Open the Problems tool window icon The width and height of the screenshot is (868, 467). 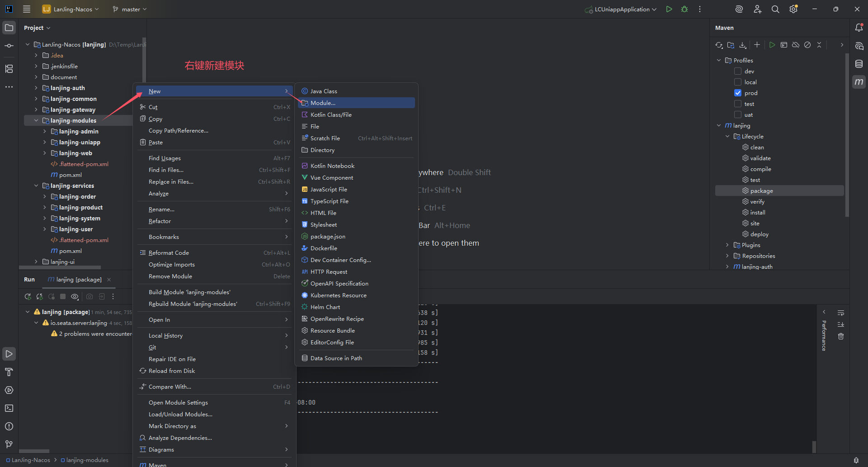tap(9, 426)
